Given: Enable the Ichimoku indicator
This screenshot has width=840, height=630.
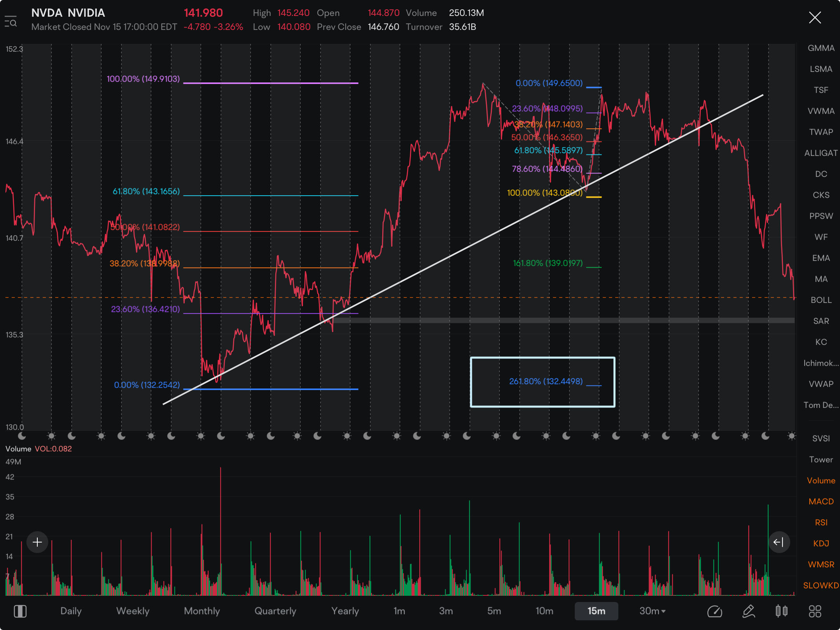Looking at the screenshot, I should coord(821,363).
